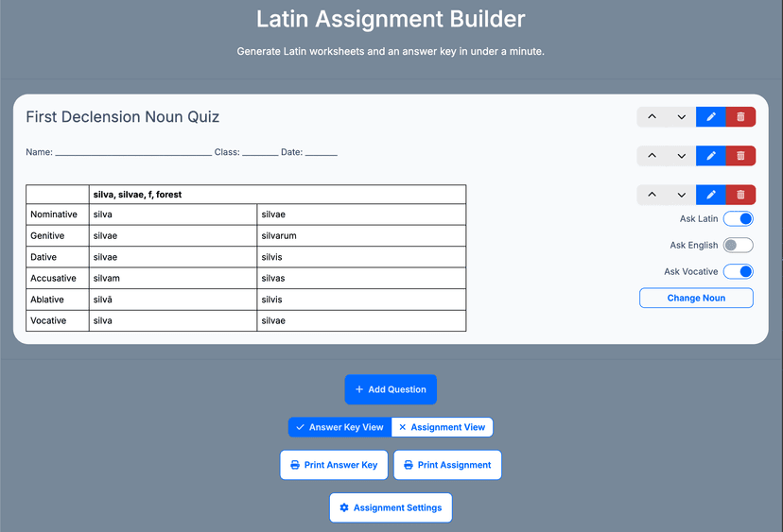Enable the Ask English toggle
Screen dimensions: 783x532
click(738, 245)
